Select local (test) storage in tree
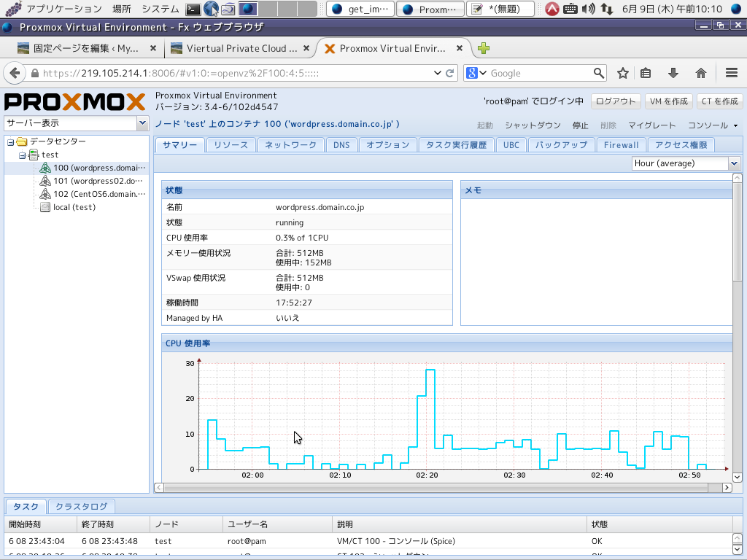 [x=74, y=207]
